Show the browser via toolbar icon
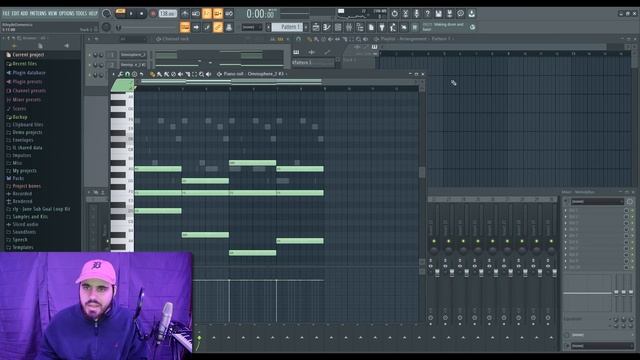The height and width of the screenshot is (360, 640). click(360, 27)
